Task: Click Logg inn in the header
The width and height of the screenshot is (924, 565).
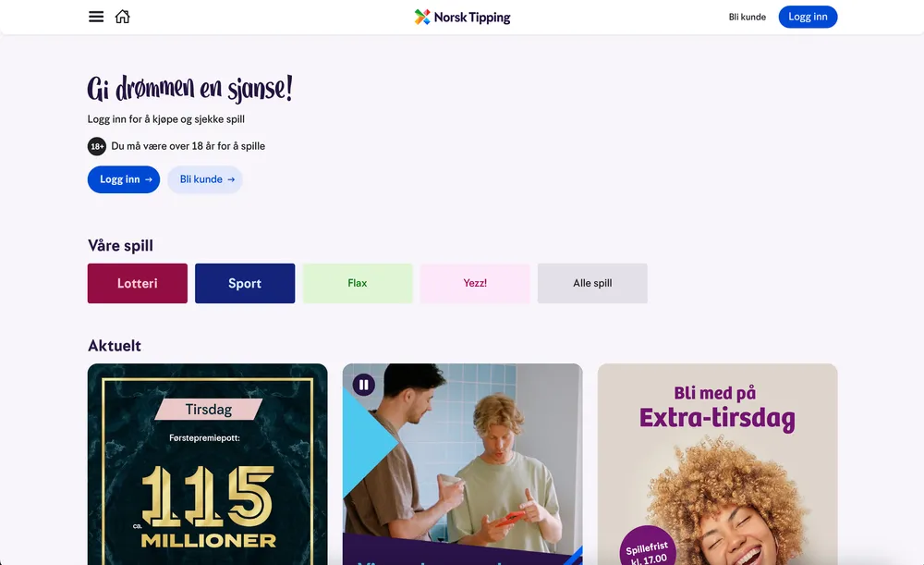Action: pyautogui.click(x=808, y=17)
